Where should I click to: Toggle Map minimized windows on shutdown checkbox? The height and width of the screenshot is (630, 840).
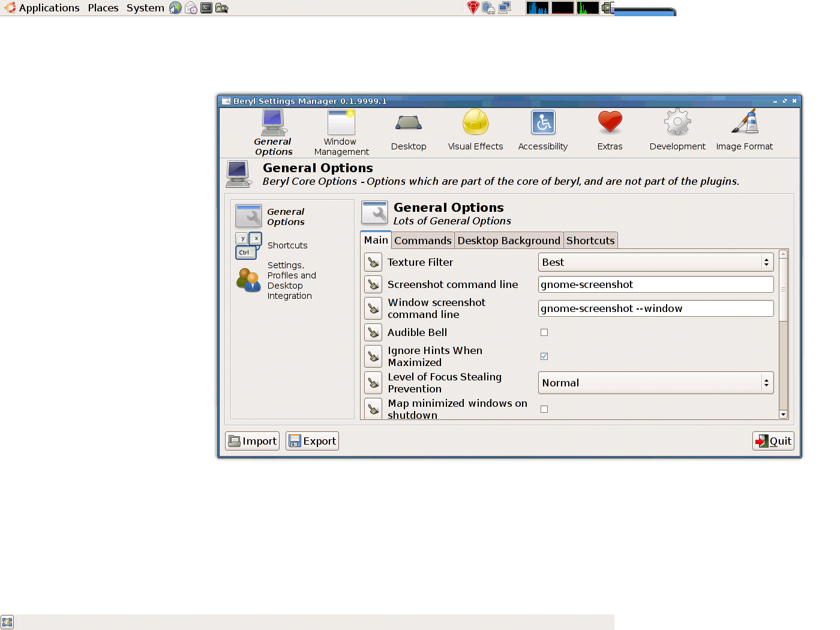(544, 409)
